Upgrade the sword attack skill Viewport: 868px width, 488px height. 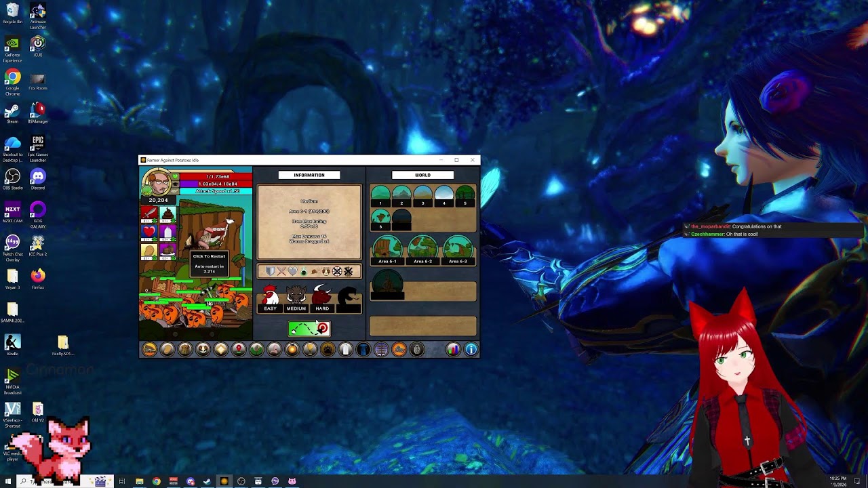(149, 214)
